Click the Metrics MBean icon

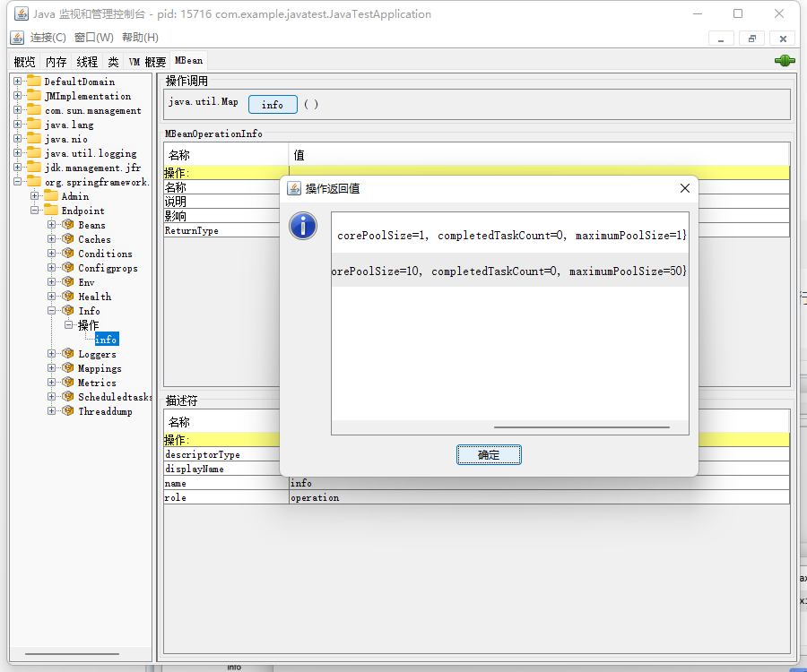(x=68, y=383)
